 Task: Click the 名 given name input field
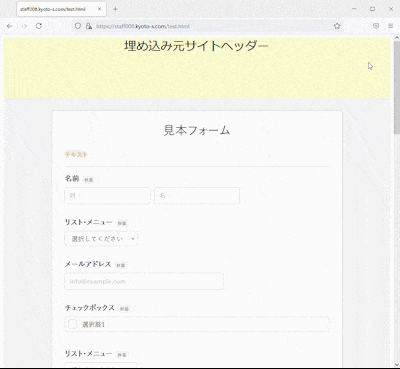coord(197,196)
